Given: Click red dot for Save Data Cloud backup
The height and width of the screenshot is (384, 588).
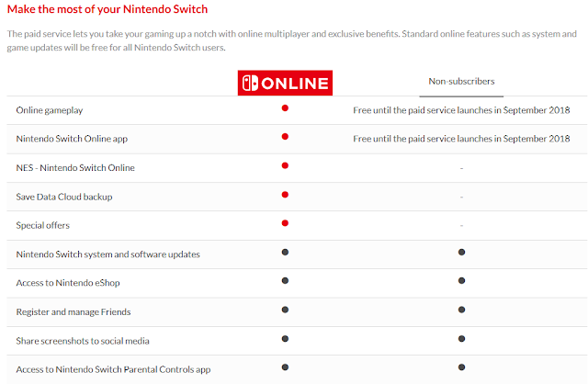Looking at the screenshot, I should click(x=285, y=195).
